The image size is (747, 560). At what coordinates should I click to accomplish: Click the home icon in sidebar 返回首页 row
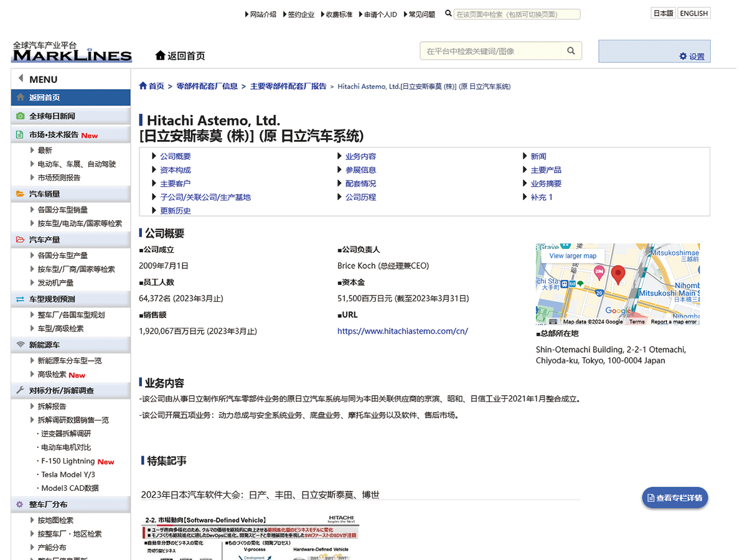[x=21, y=97]
